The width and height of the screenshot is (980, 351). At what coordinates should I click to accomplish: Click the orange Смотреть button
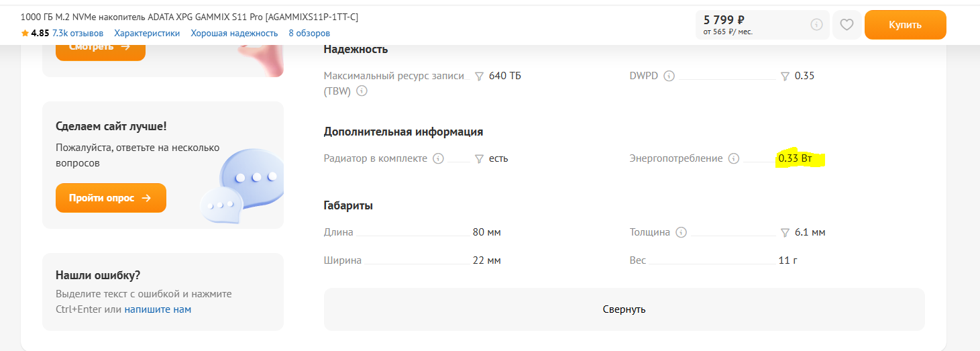pyautogui.click(x=100, y=47)
